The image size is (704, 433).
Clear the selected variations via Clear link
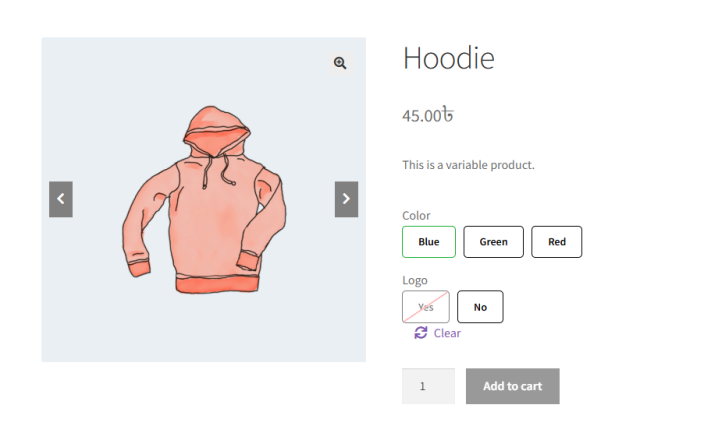[447, 333]
